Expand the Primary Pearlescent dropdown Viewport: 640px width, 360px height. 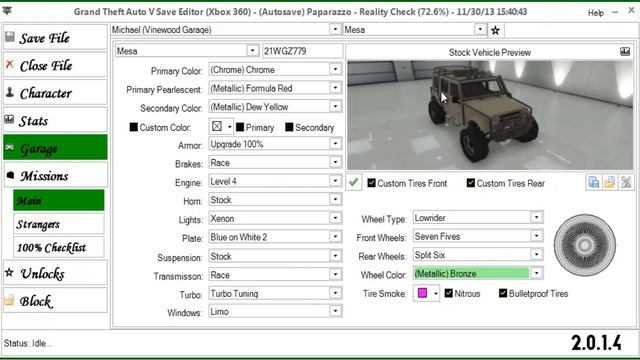tap(335, 88)
